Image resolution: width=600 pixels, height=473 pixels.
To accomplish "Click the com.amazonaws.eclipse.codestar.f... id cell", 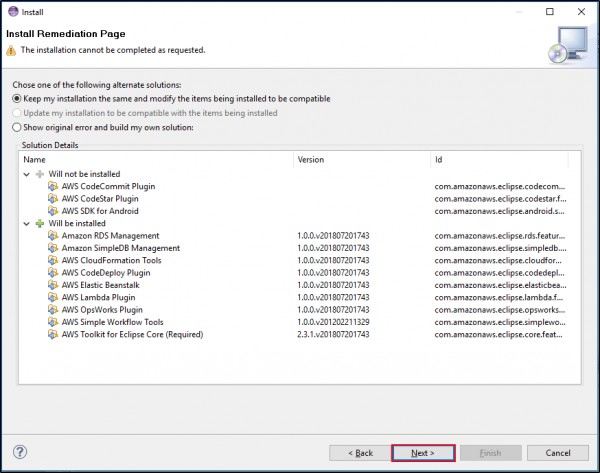I will tap(501, 199).
